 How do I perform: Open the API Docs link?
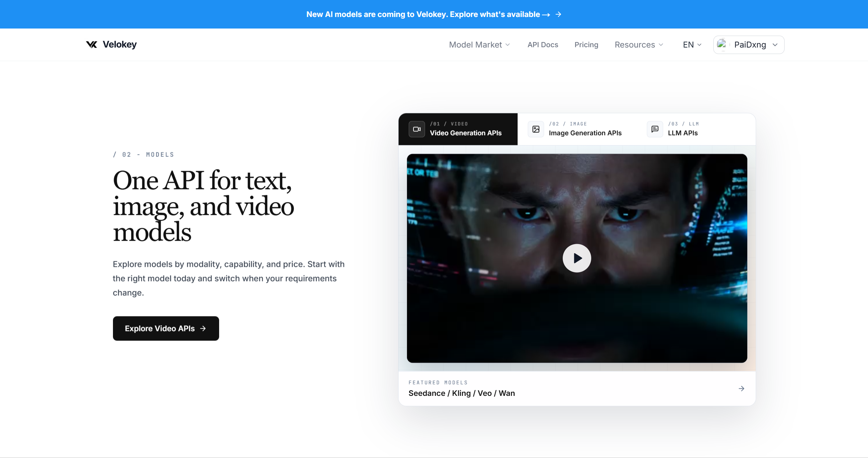pos(543,44)
